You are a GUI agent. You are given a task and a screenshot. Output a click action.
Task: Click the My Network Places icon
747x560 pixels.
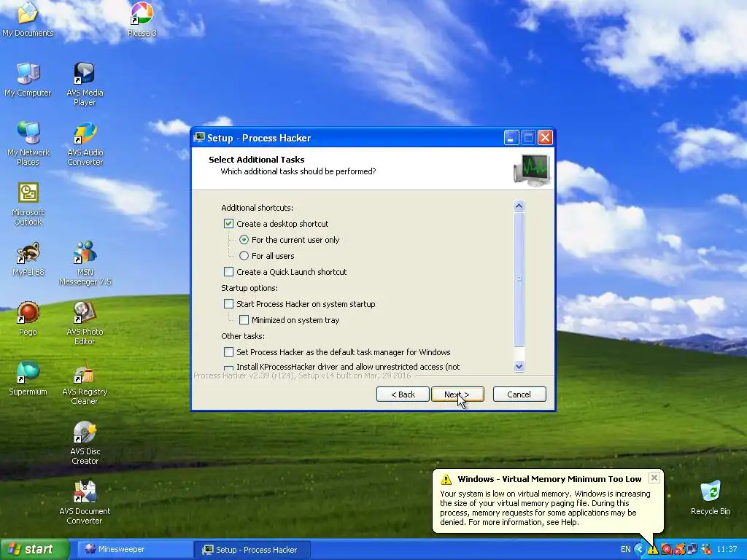(28, 144)
